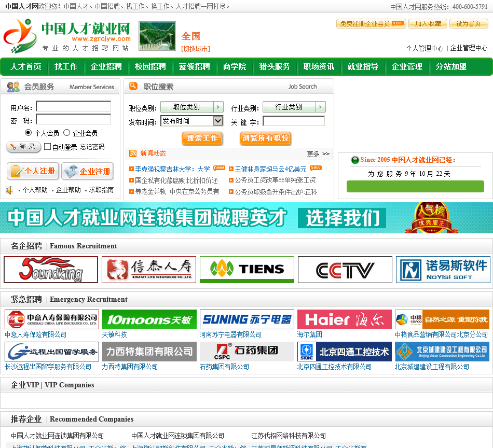Open the 企业管理中心 link

coord(469,48)
